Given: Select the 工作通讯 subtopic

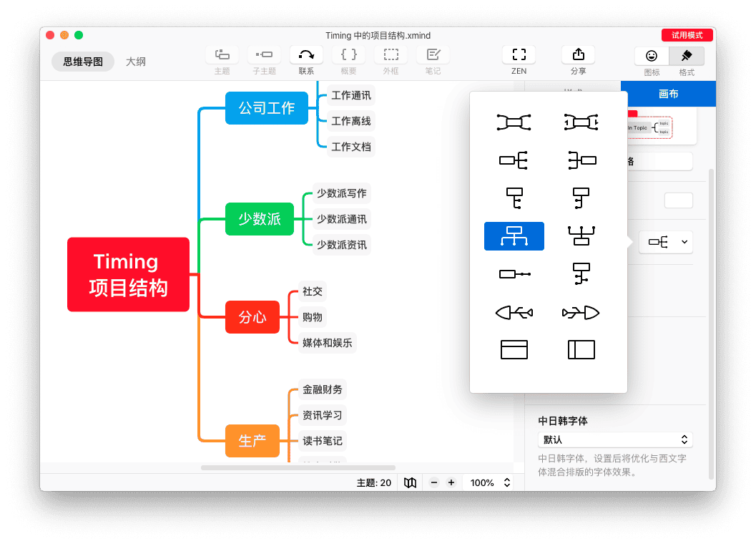Looking at the screenshot, I should point(351,95).
